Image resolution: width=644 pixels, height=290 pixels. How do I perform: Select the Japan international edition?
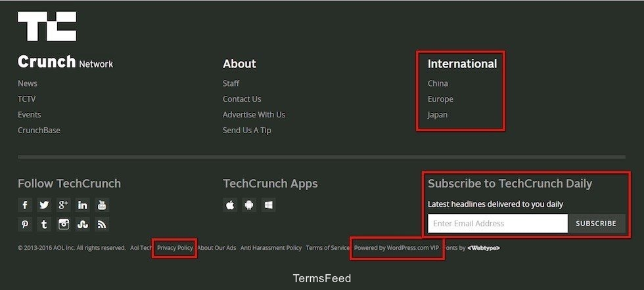pyautogui.click(x=438, y=115)
